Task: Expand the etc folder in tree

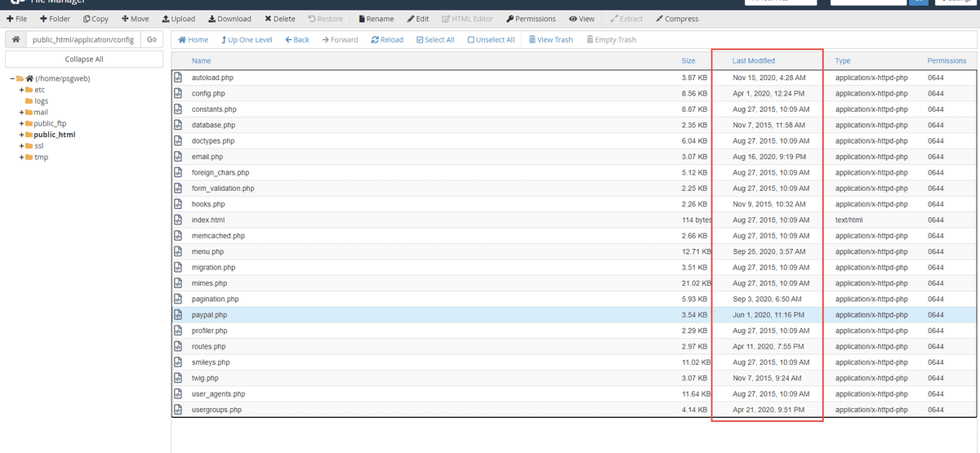Action: [x=21, y=90]
